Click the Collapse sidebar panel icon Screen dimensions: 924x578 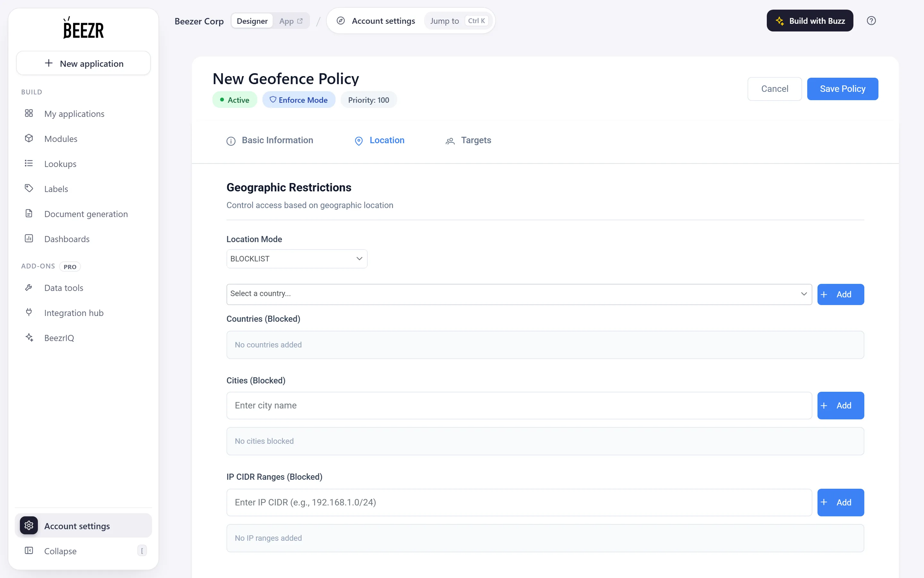tap(29, 551)
